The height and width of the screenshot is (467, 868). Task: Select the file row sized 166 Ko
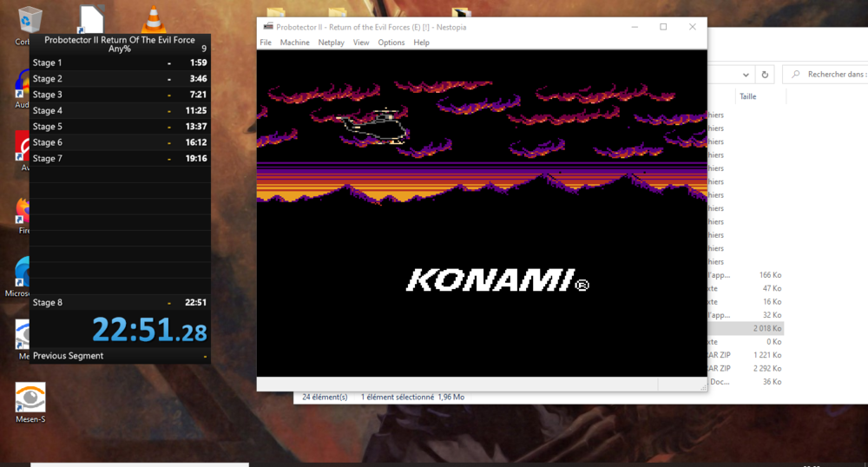pos(746,275)
